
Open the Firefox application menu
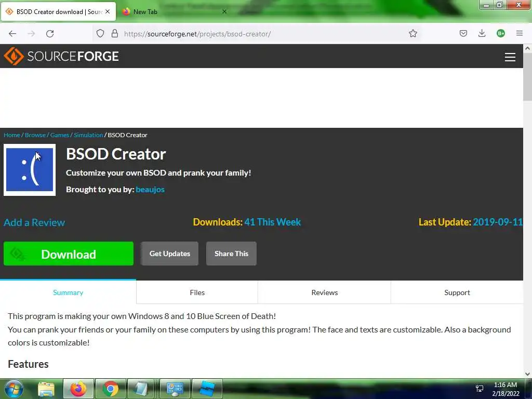pos(519,33)
